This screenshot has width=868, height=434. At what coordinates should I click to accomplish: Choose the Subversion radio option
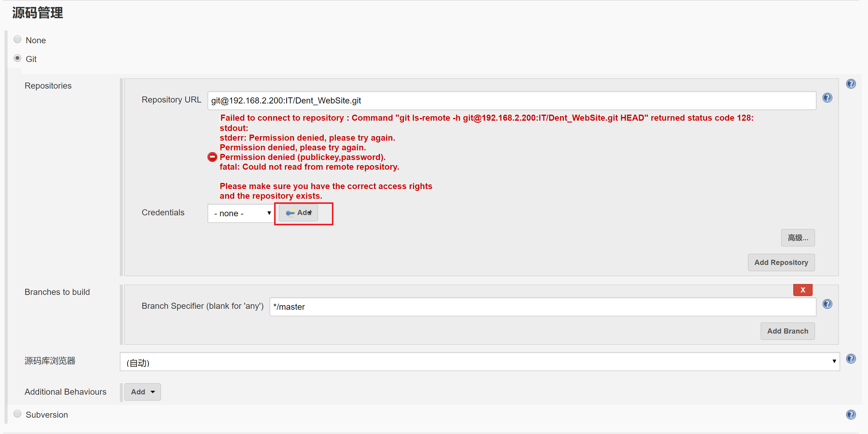coord(18,414)
